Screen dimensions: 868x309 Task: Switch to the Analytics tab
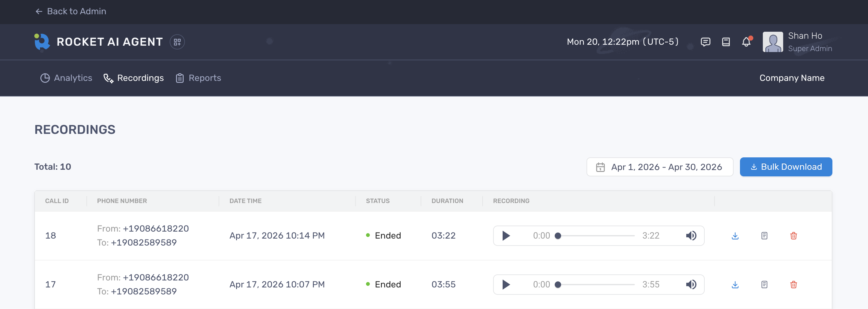tap(66, 78)
